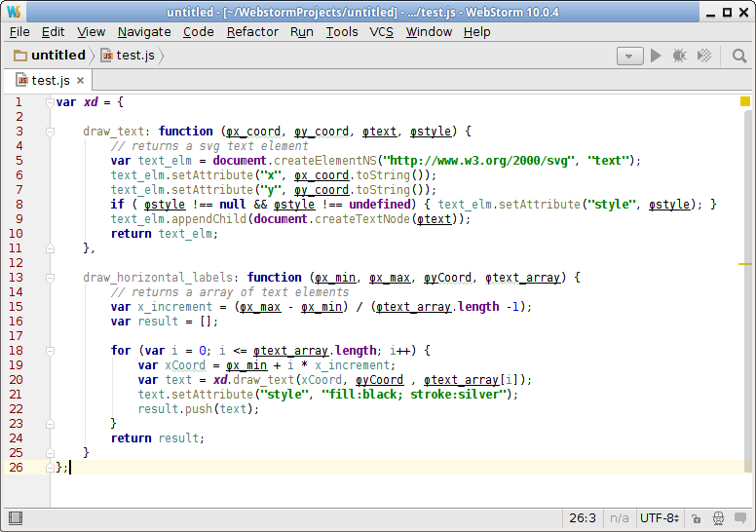This screenshot has width=756, height=532.
Task: Select the test.js editor tab
Action: 47,81
